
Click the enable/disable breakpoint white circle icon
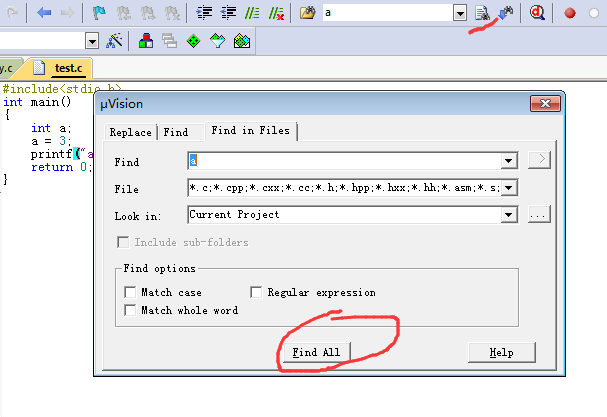(x=594, y=13)
